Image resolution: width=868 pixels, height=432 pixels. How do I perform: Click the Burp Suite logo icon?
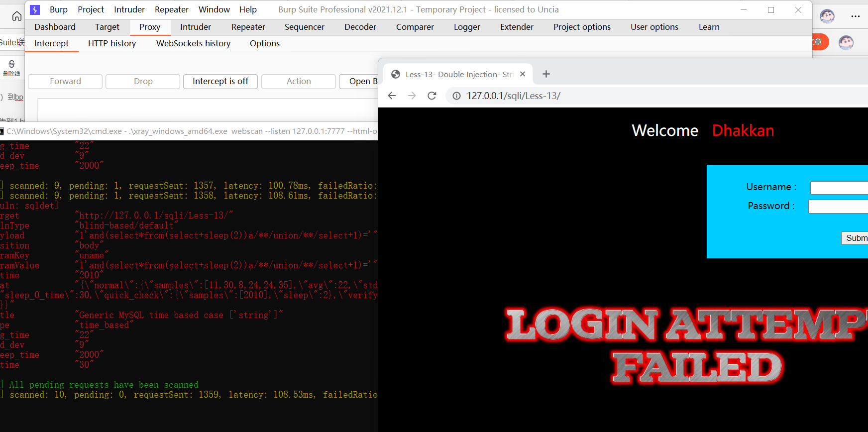click(x=35, y=9)
